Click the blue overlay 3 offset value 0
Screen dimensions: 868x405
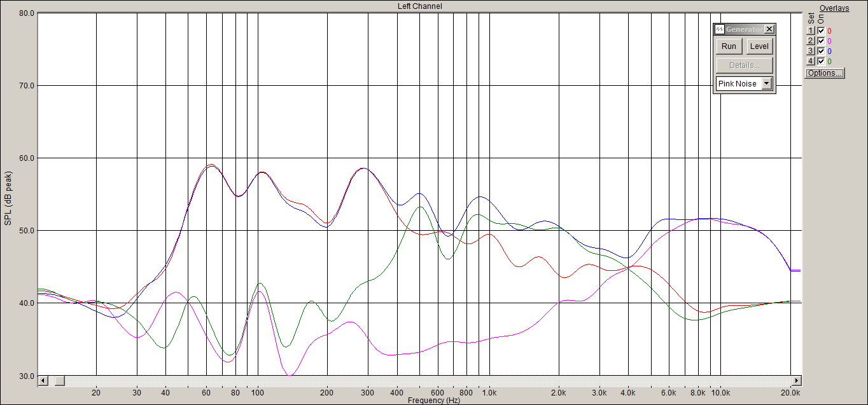(x=829, y=51)
